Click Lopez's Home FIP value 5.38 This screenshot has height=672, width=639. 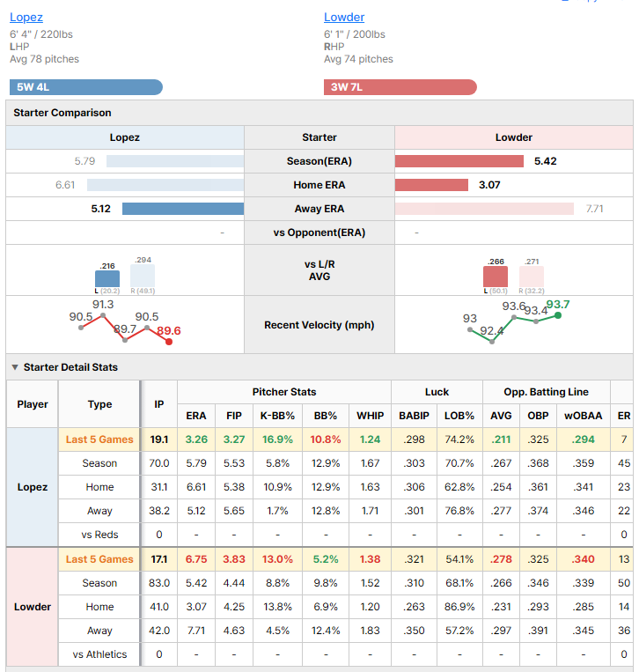point(234,487)
